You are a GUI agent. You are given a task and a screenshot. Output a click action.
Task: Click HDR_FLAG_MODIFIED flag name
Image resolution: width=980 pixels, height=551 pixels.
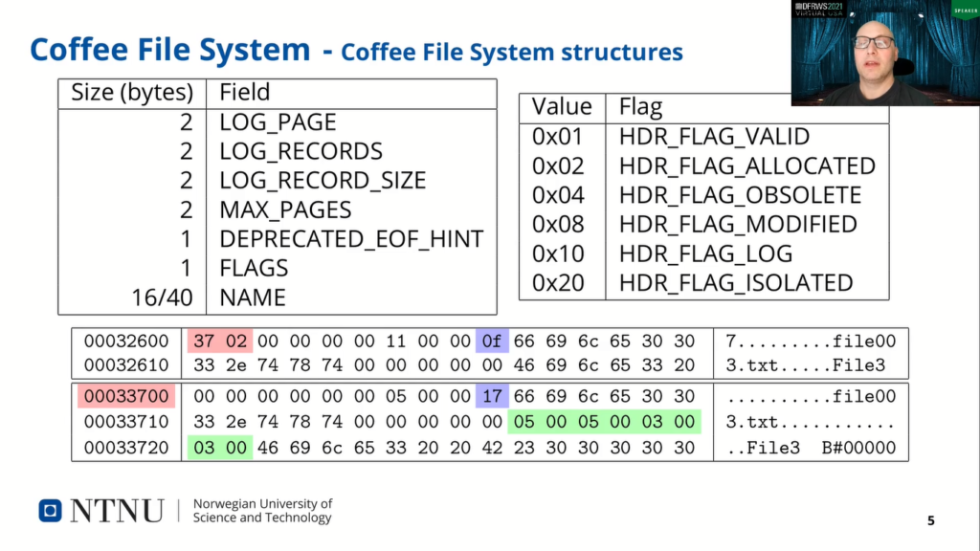pos(738,224)
